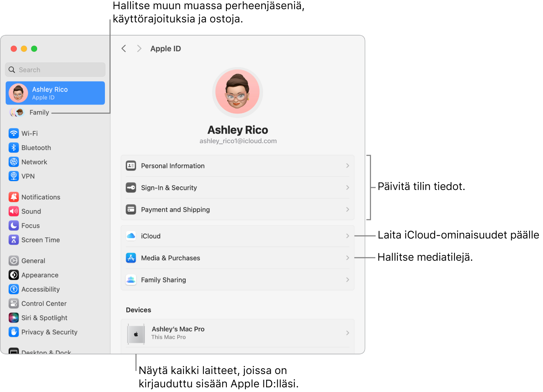Viewport: 543px width, 392px height.
Task: Click the Payment and Shipping card icon
Action: tap(131, 209)
